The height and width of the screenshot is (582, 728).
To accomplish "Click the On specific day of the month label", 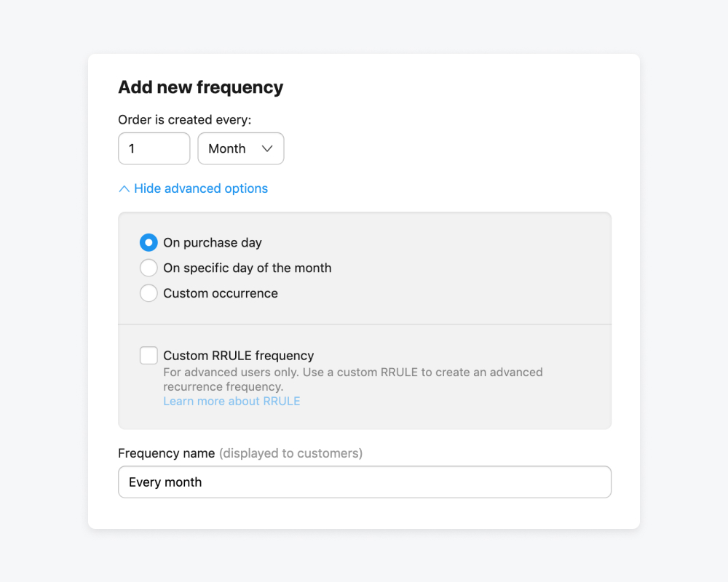I will (247, 268).
